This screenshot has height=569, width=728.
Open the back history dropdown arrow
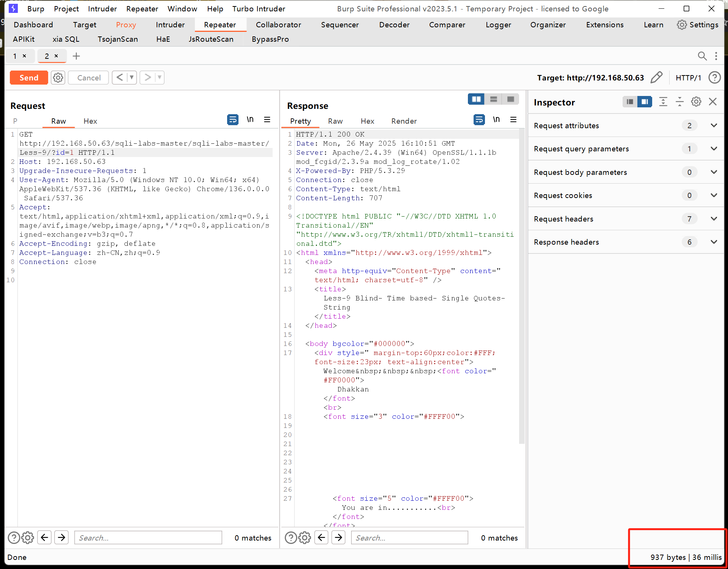(132, 78)
